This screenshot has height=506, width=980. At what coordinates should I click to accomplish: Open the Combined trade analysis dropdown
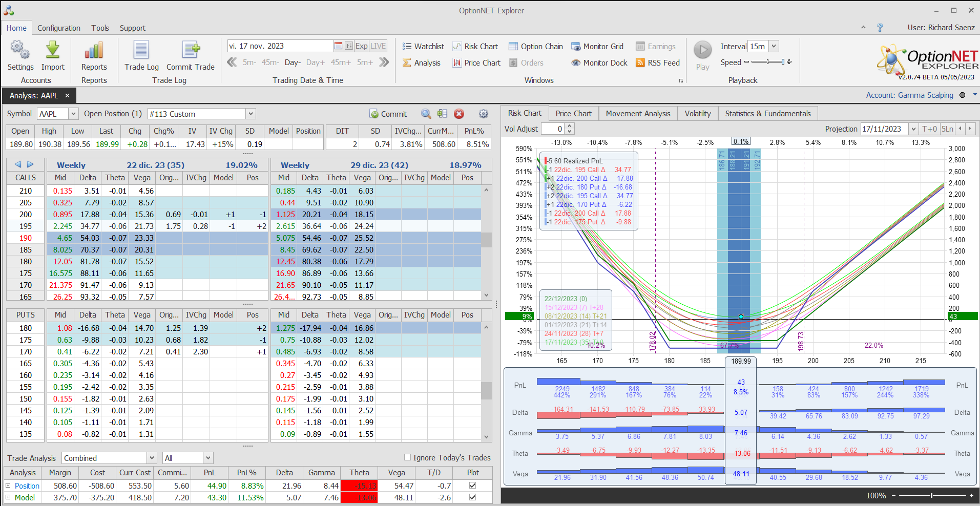click(x=152, y=458)
